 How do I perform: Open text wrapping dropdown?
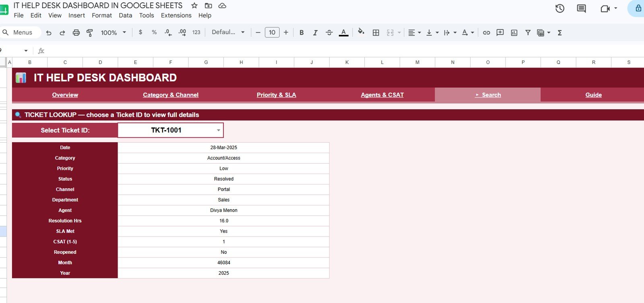click(x=450, y=33)
